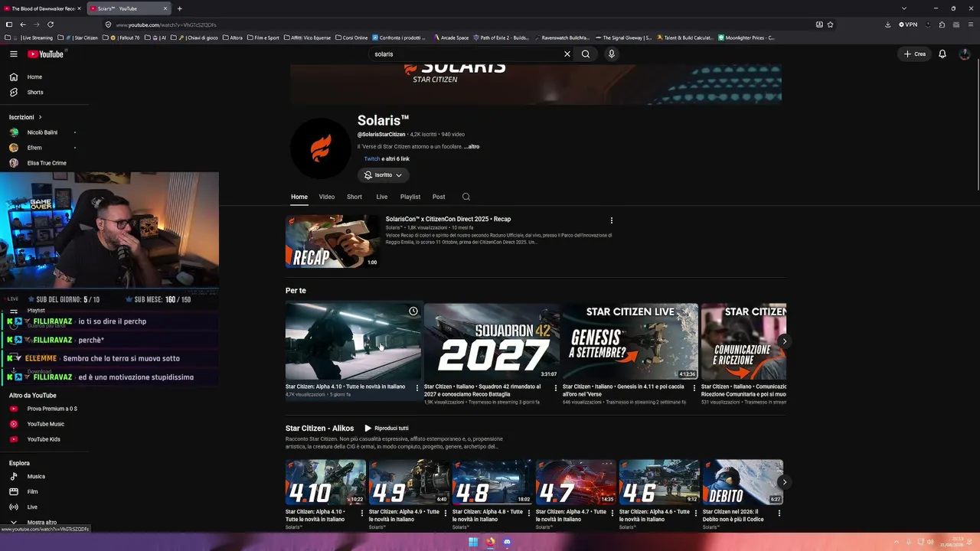This screenshot has height=551, width=980.
Task: Start voice search with the microphone icon
Action: pyautogui.click(x=611, y=54)
